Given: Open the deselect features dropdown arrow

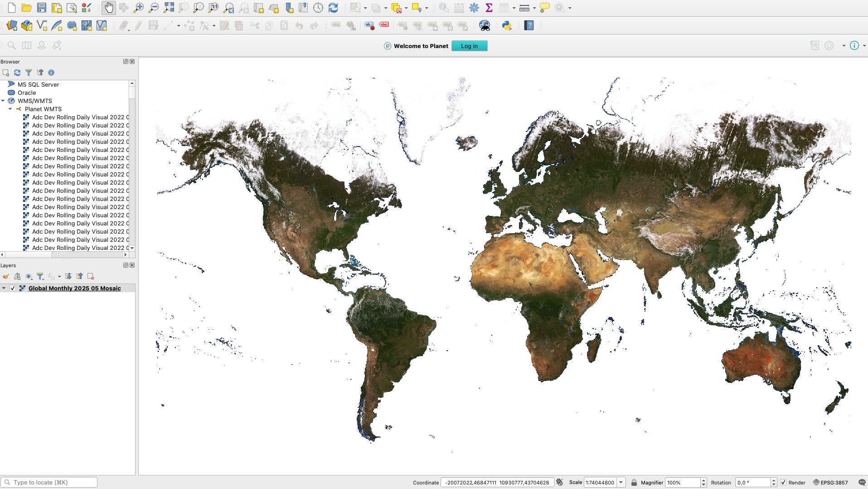Looking at the screenshot, I should coord(406,8).
